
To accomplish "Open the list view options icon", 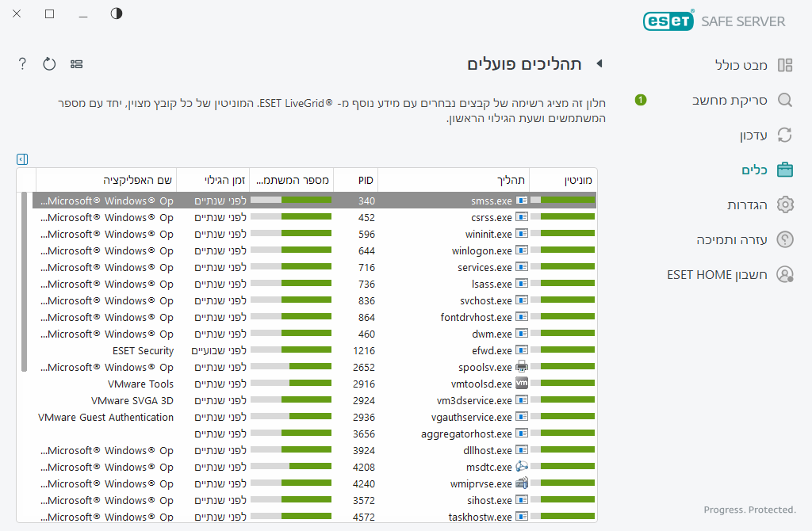I will [x=77, y=63].
